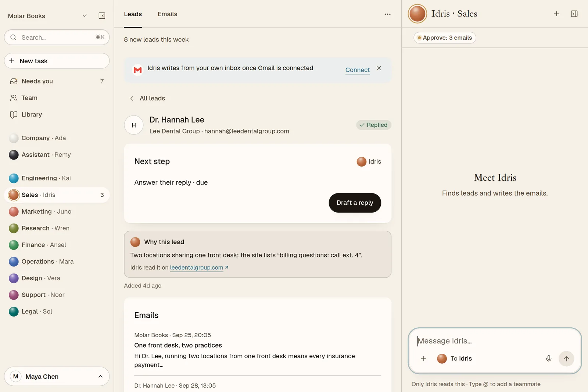Collapse the Idris chat panel icon
This screenshot has width=588, height=392.
pyautogui.click(x=574, y=14)
